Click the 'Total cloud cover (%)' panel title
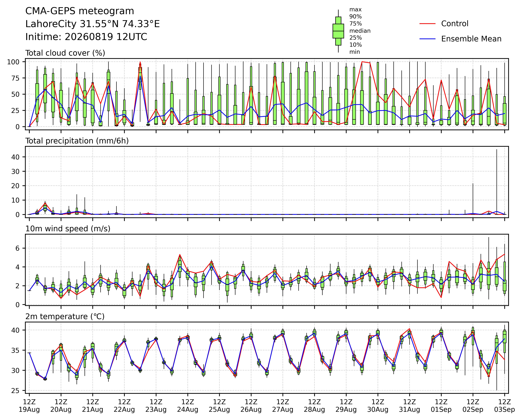Screen dimensions: 522x420 (x=65, y=53)
